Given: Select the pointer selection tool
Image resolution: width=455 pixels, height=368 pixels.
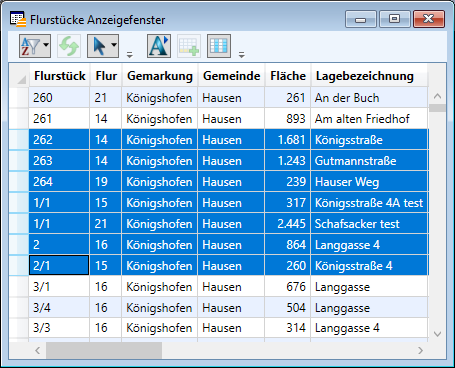Looking at the screenshot, I should (x=99, y=46).
